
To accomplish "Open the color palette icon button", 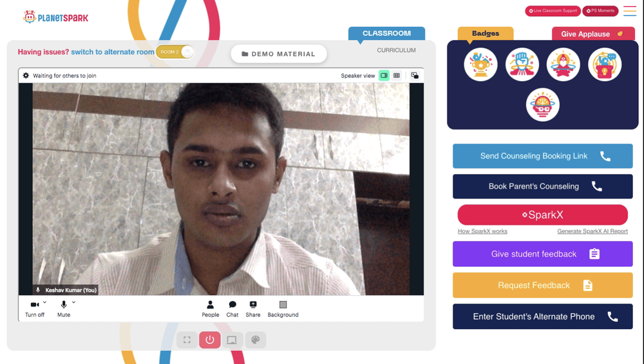I will [256, 340].
